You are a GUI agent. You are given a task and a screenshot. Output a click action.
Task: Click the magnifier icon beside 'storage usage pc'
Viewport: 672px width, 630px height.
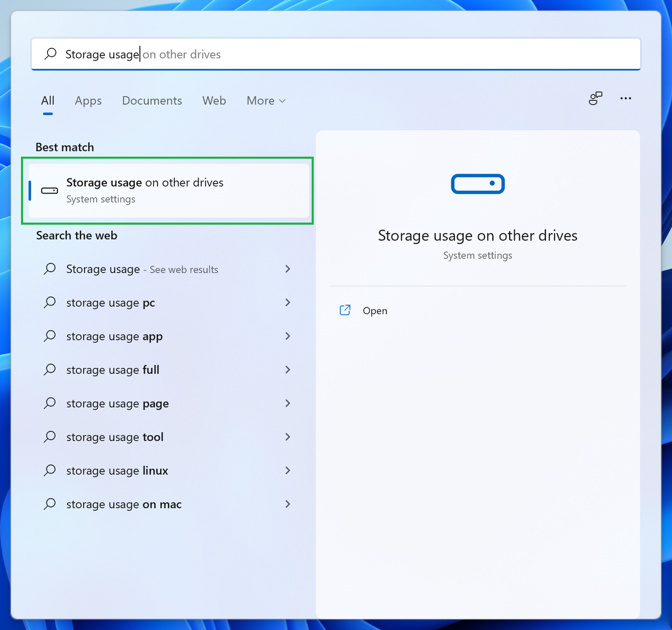(49, 302)
